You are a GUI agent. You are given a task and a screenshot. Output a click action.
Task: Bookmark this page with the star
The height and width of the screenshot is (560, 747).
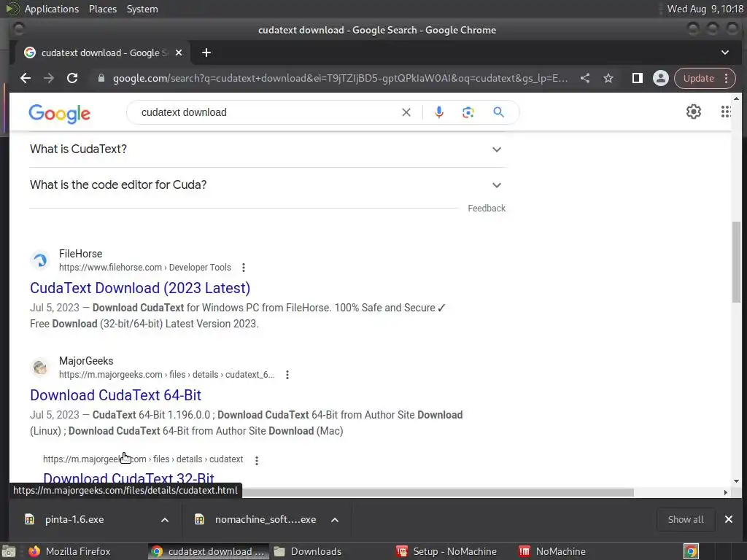coord(608,79)
